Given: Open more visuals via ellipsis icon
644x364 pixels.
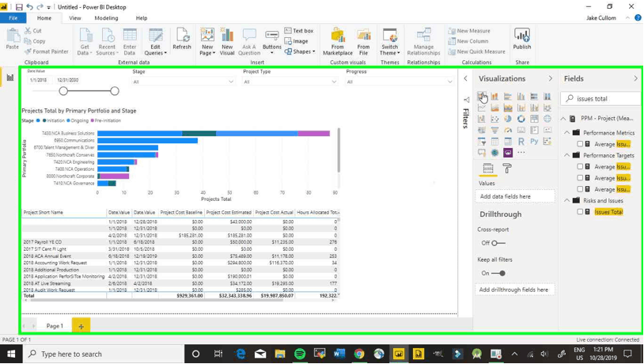Looking at the screenshot, I should [521, 153].
